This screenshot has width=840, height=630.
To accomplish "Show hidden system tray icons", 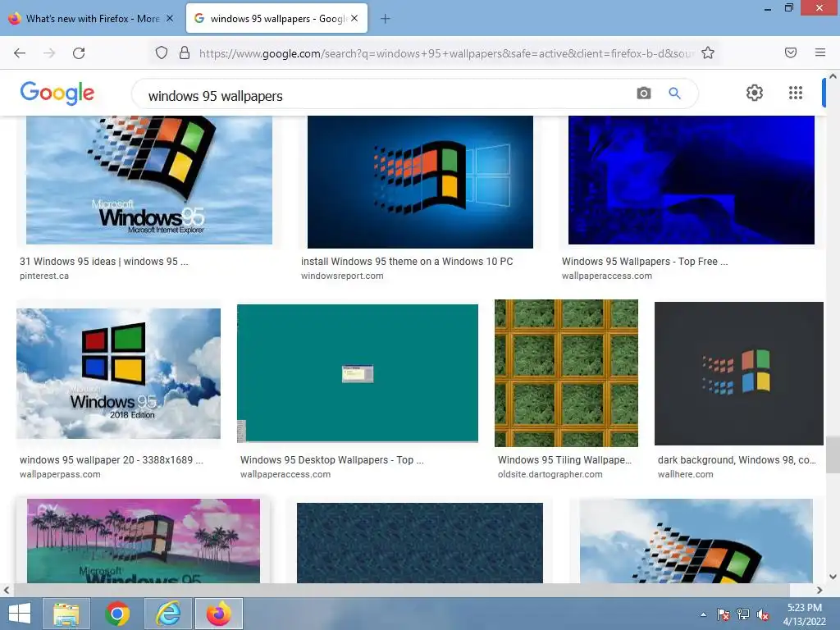I will [x=703, y=614].
